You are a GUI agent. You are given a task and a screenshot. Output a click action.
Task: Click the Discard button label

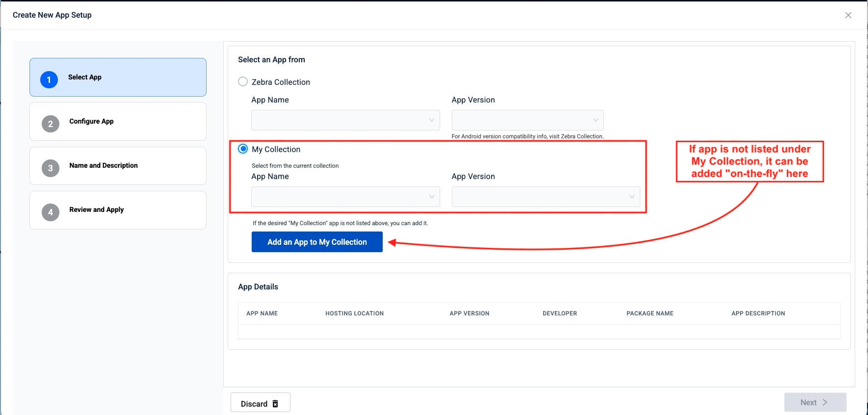tap(254, 404)
